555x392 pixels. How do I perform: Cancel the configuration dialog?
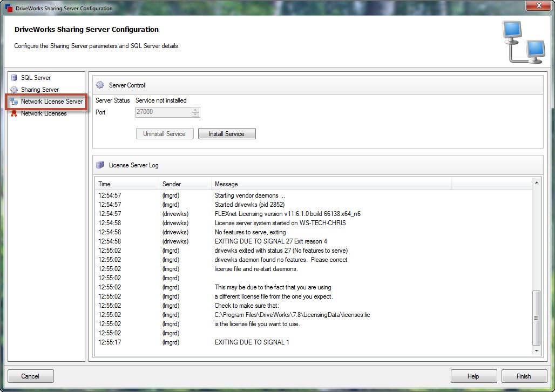pos(30,376)
